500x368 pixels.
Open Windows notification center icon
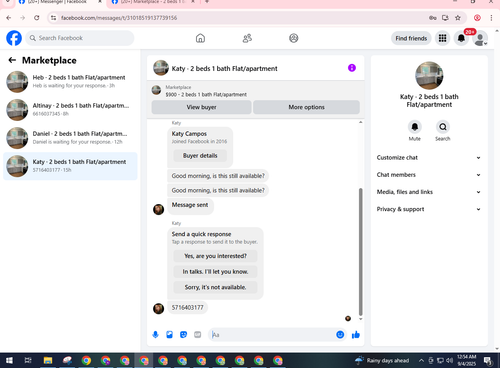click(x=488, y=360)
